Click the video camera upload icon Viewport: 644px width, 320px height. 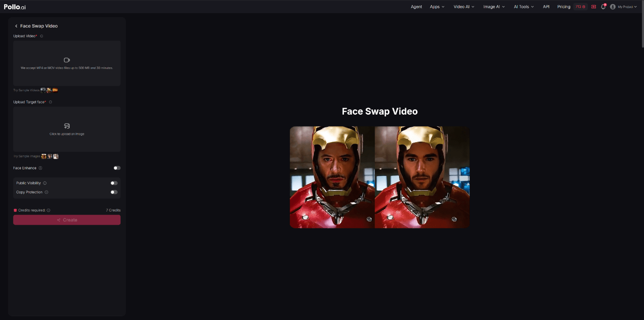click(x=67, y=60)
